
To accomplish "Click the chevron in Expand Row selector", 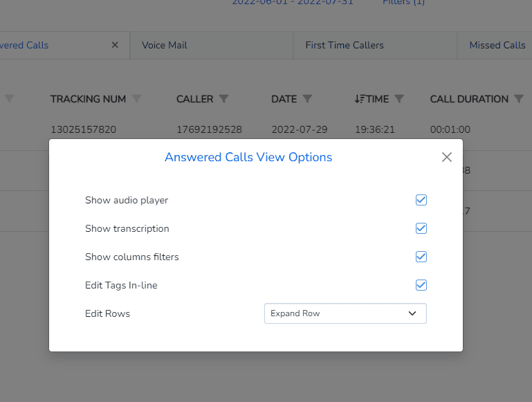I will [x=412, y=313].
